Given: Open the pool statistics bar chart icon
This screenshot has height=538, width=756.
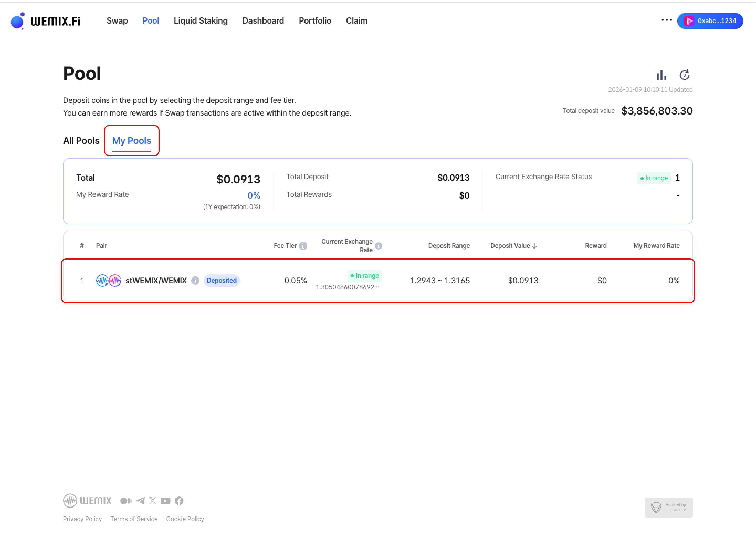Looking at the screenshot, I should pos(661,75).
